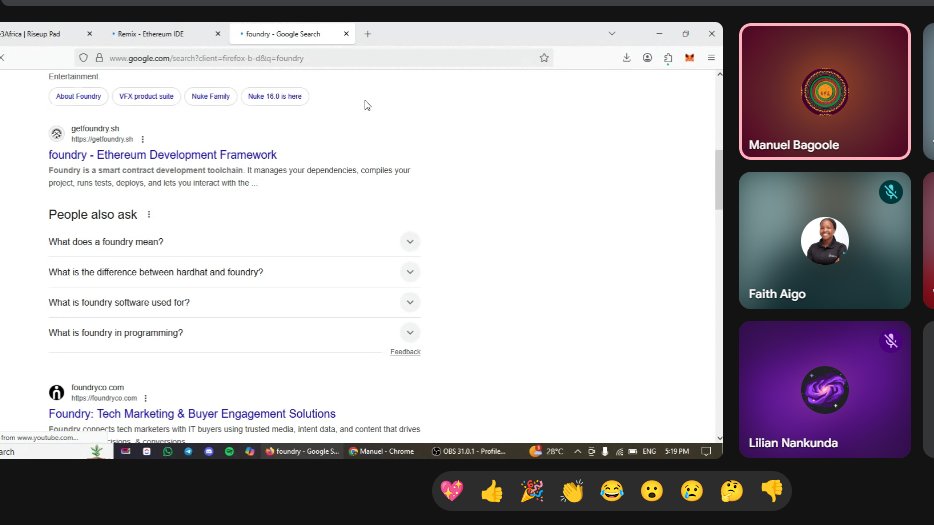The width and height of the screenshot is (934, 525).
Task: Send the sparkling heart reaction
Action: [452, 491]
